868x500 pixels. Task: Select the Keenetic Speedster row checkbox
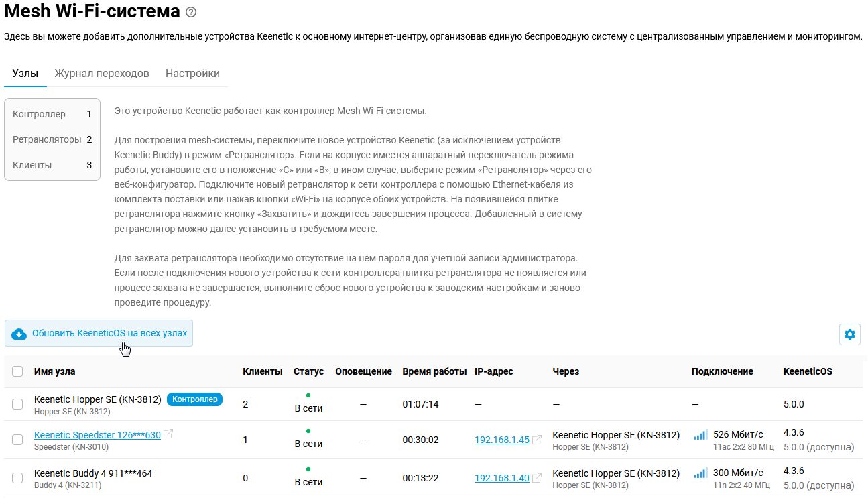[x=17, y=440]
